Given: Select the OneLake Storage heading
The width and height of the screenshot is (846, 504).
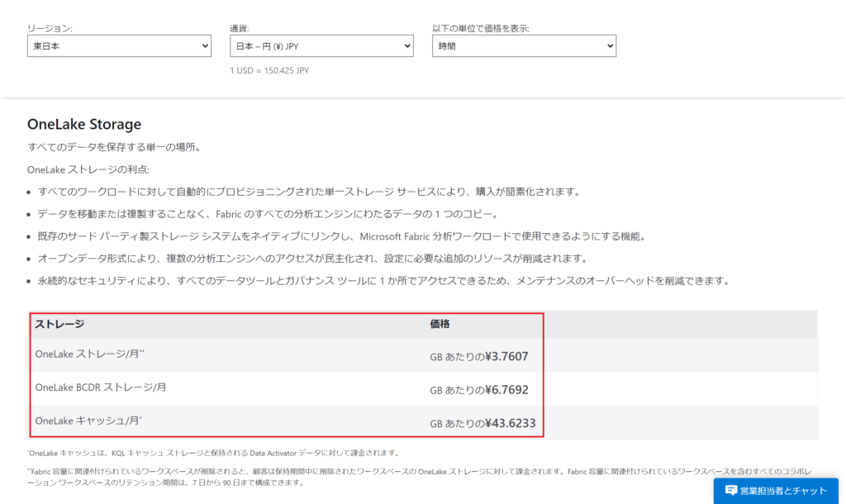Looking at the screenshot, I should [84, 125].
